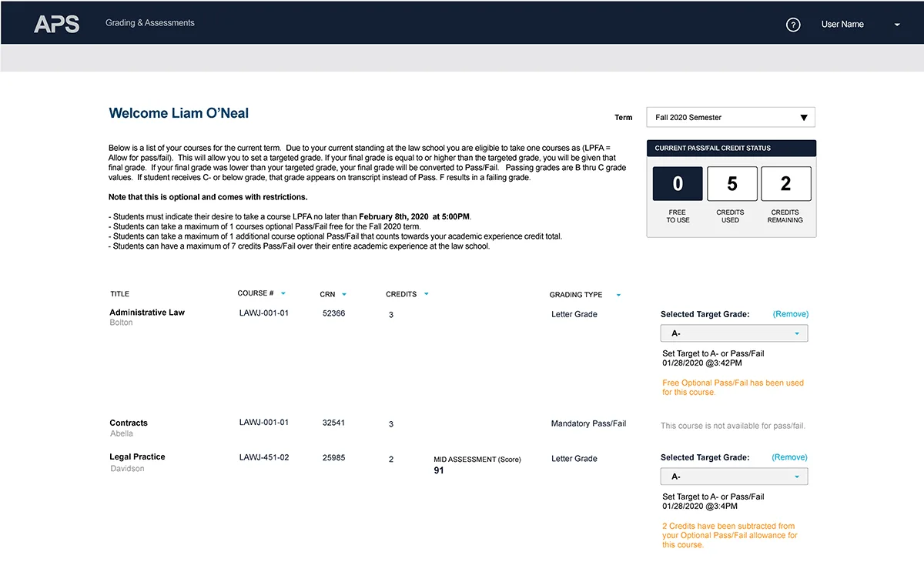Select the Free To Use credit box
The width and height of the screenshot is (924, 582).
click(678, 184)
